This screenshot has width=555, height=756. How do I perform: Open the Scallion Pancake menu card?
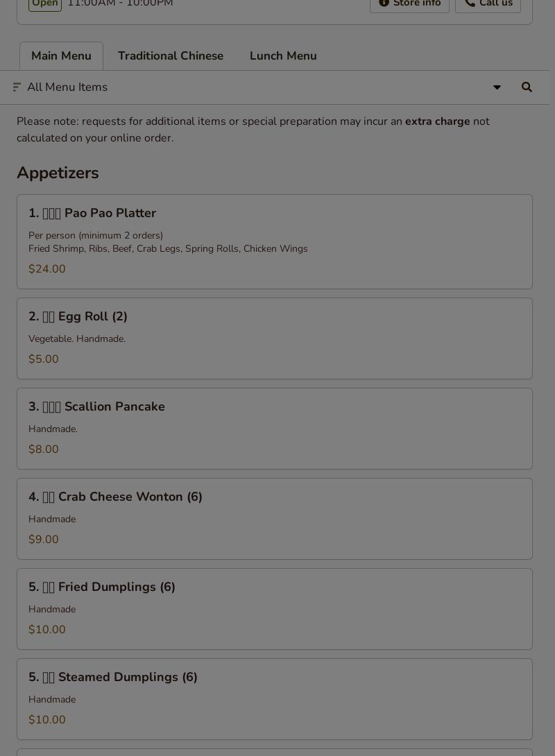[x=275, y=429]
